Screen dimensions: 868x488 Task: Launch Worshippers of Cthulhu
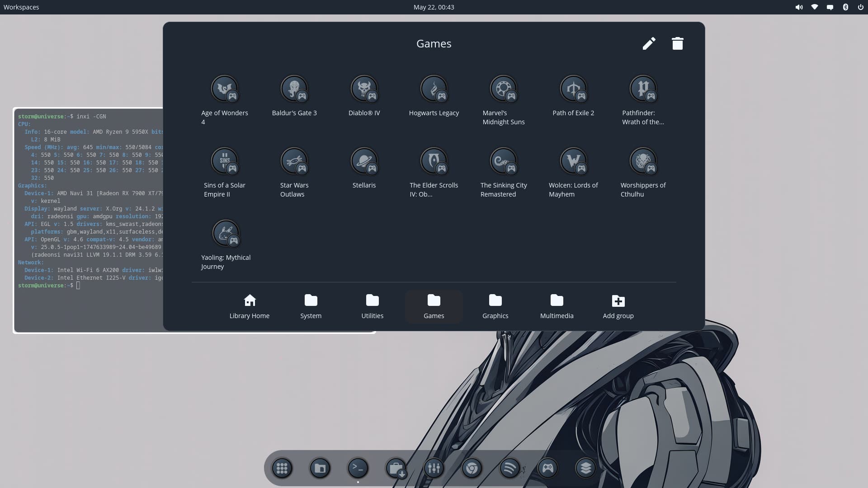643,161
